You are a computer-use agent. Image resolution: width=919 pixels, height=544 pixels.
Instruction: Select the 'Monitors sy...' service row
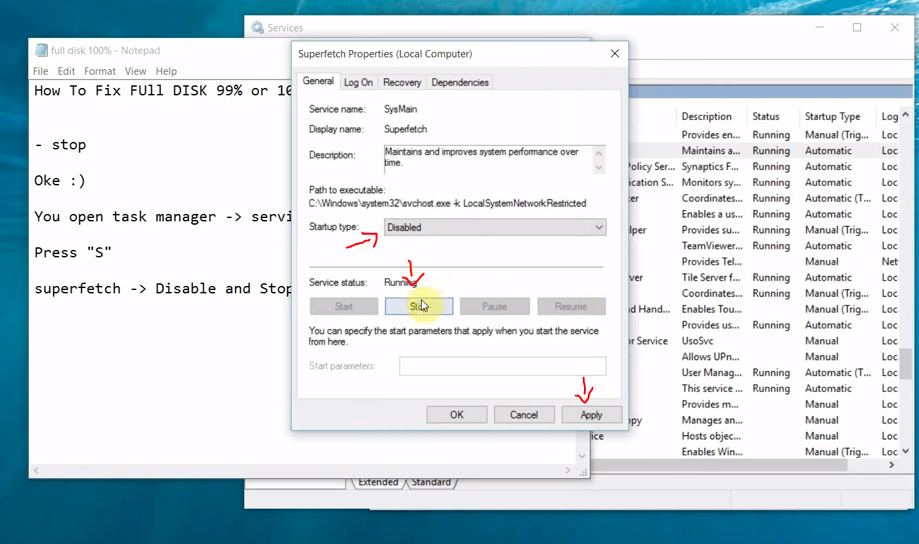(765, 182)
